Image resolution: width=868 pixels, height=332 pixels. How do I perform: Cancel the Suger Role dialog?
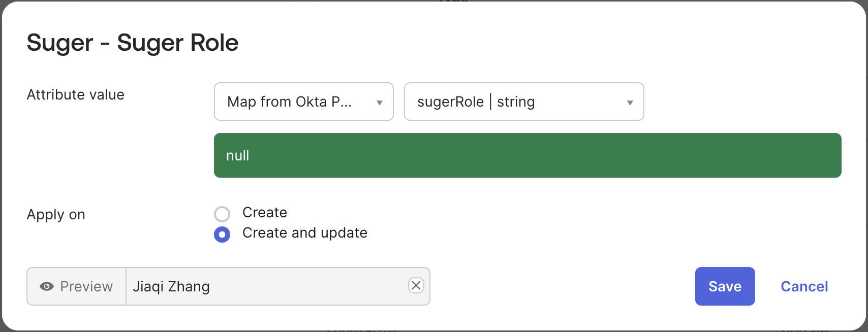[804, 286]
